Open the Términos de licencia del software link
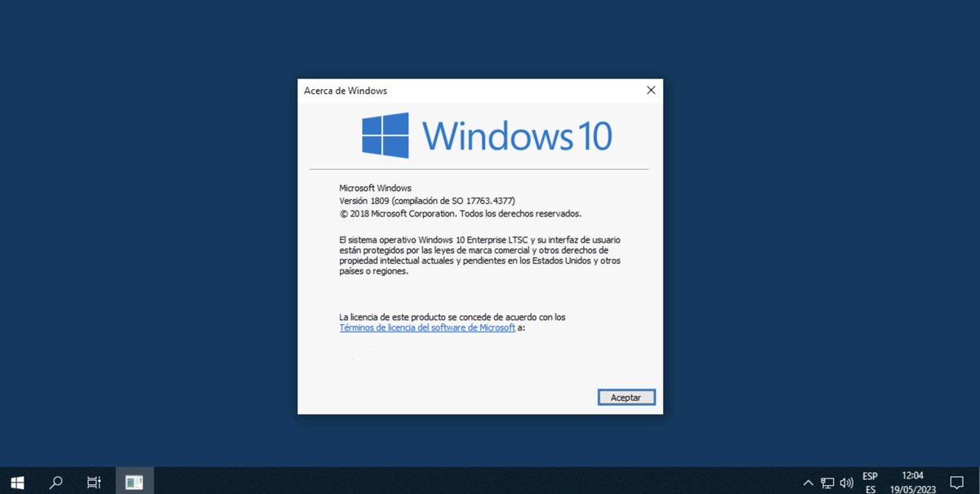This screenshot has height=494, width=980. click(427, 327)
